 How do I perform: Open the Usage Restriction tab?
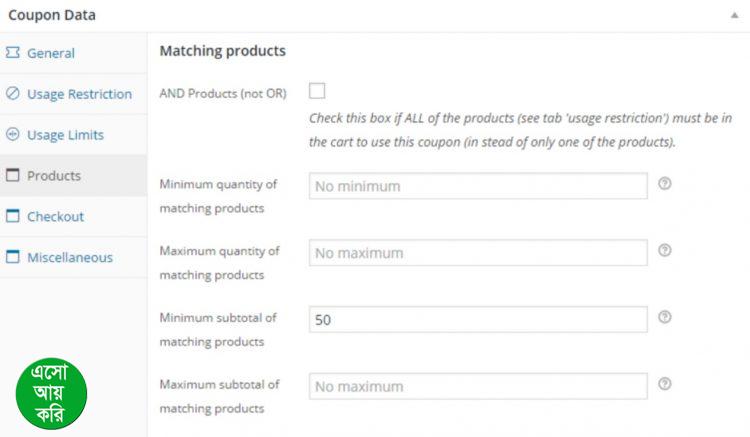coord(79,94)
